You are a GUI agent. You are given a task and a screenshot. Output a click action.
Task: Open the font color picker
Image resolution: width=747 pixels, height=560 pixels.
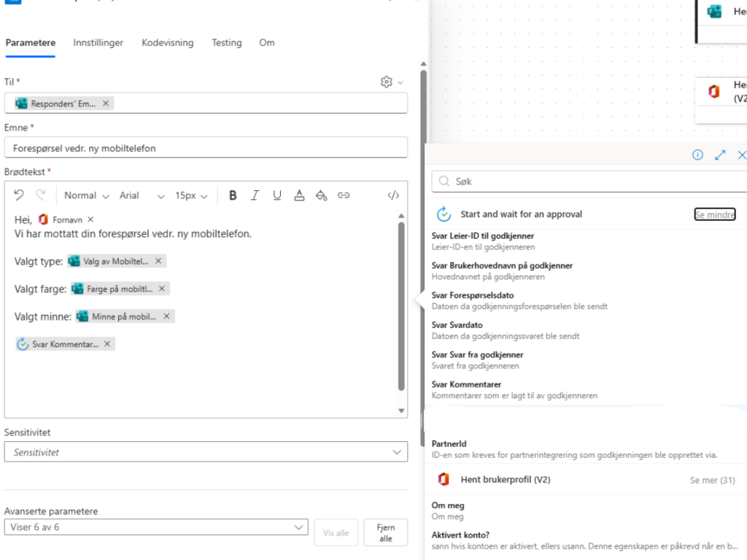[299, 195]
